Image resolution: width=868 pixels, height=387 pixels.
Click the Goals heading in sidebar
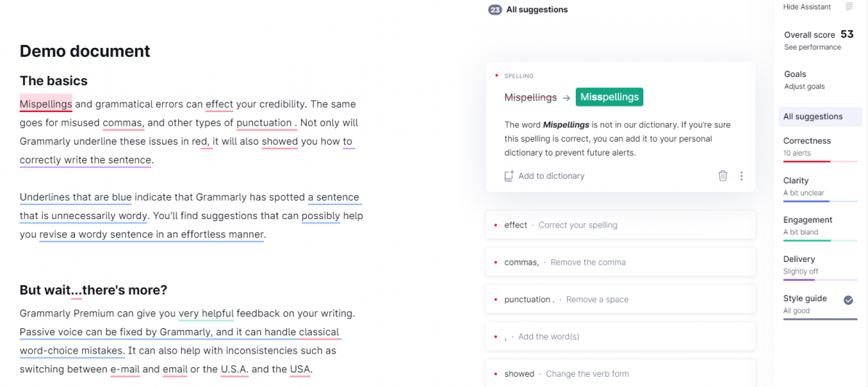795,74
